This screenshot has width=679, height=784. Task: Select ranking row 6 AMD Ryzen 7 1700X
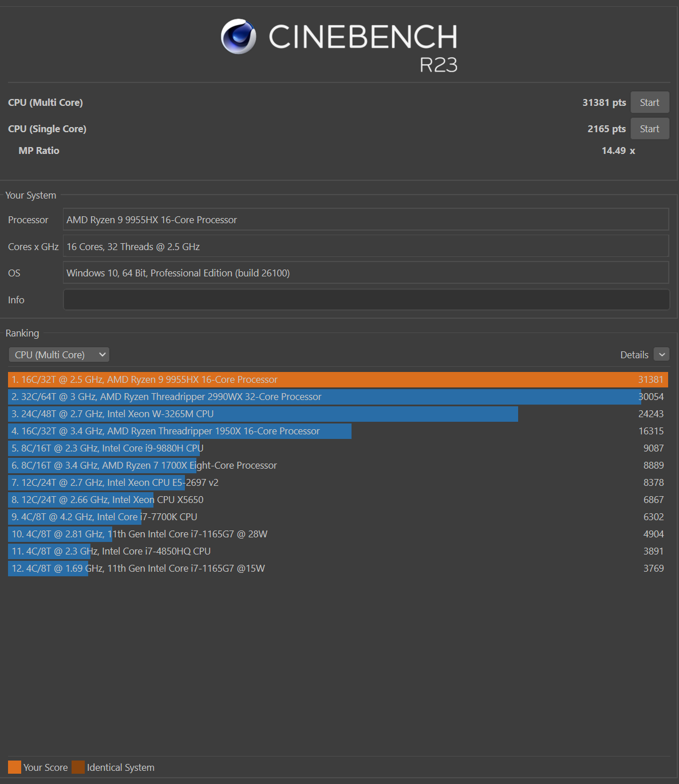(x=338, y=465)
